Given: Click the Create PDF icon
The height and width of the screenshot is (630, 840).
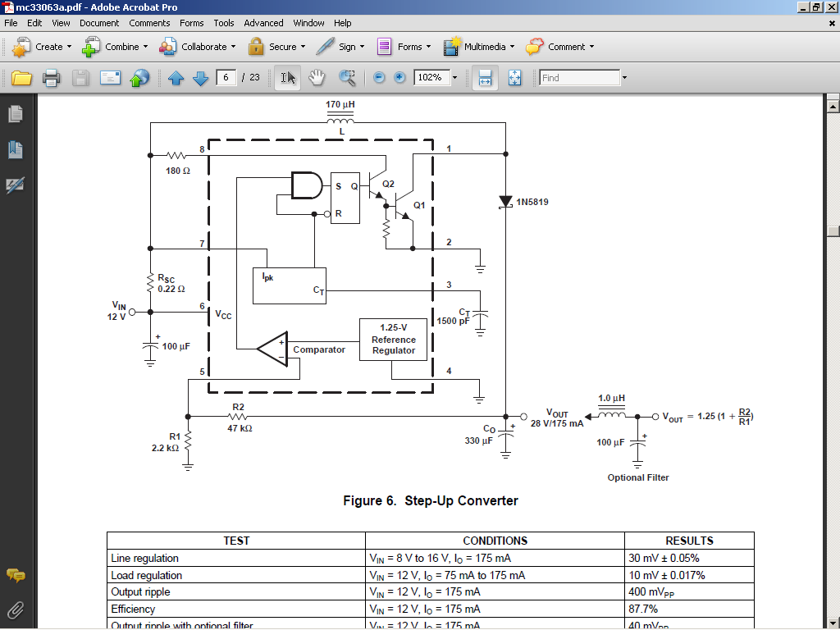Looking at the screenshot, I should [x=21, y=47].
